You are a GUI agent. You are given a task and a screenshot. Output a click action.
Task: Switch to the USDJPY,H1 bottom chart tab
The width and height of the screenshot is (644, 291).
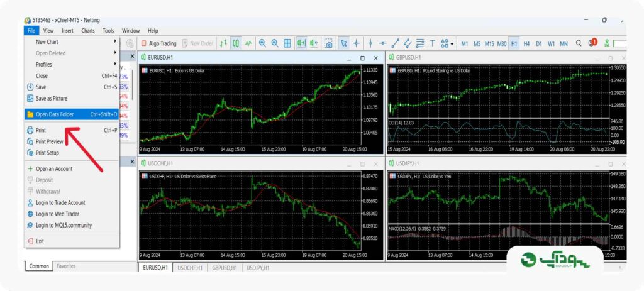258,268
